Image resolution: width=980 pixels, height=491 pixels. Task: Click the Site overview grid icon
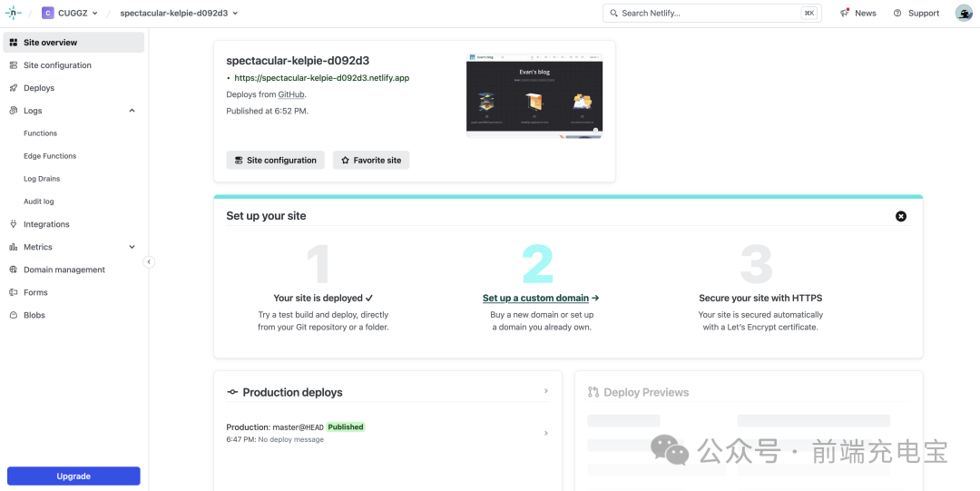[x=13, y=43]
